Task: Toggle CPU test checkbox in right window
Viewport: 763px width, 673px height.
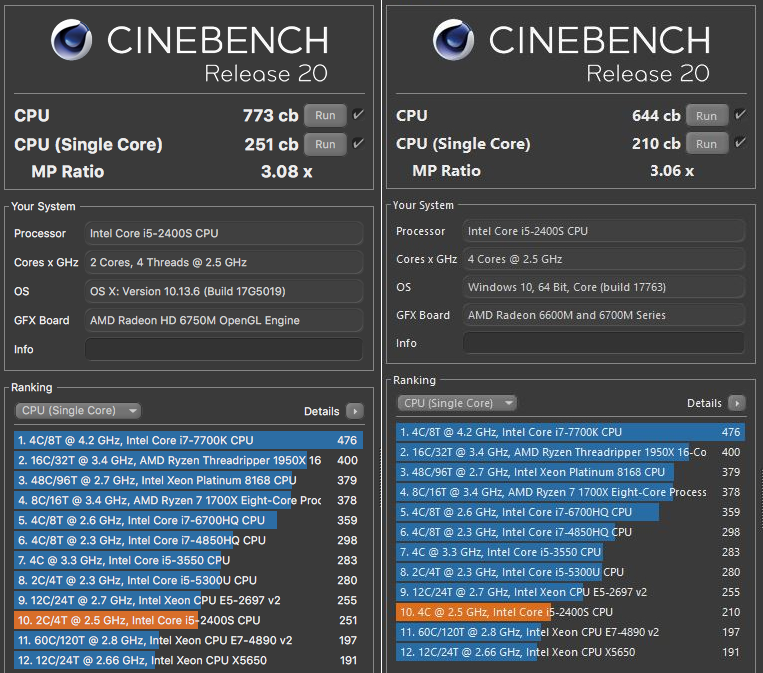Action: 740,115
